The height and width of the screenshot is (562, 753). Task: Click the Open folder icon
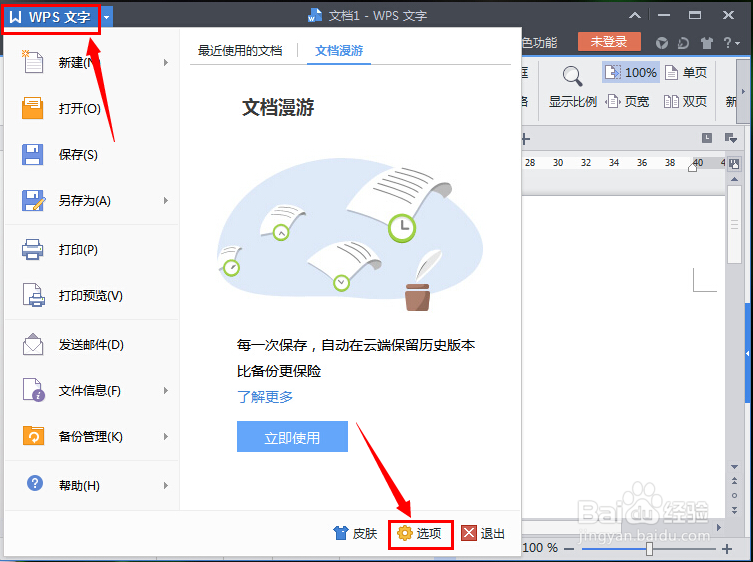point(33,108)
